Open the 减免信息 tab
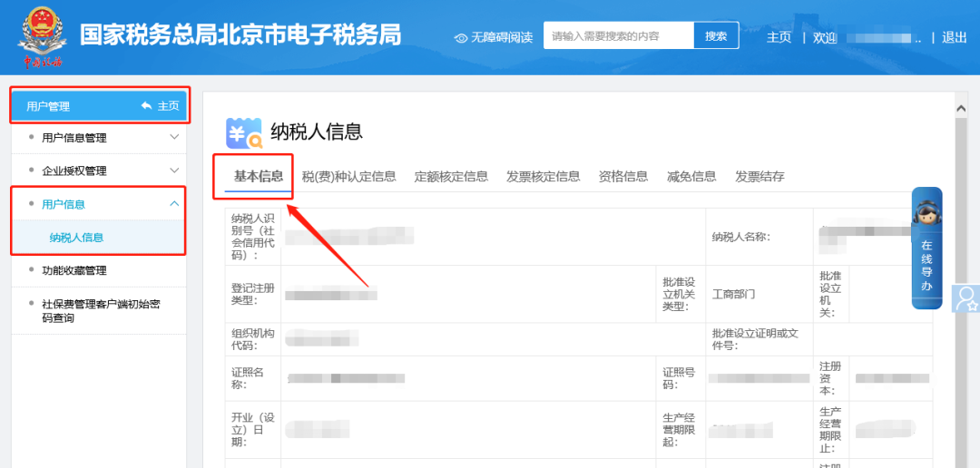Viewport: 980px width, 468px height. click(x=691, y=177)
